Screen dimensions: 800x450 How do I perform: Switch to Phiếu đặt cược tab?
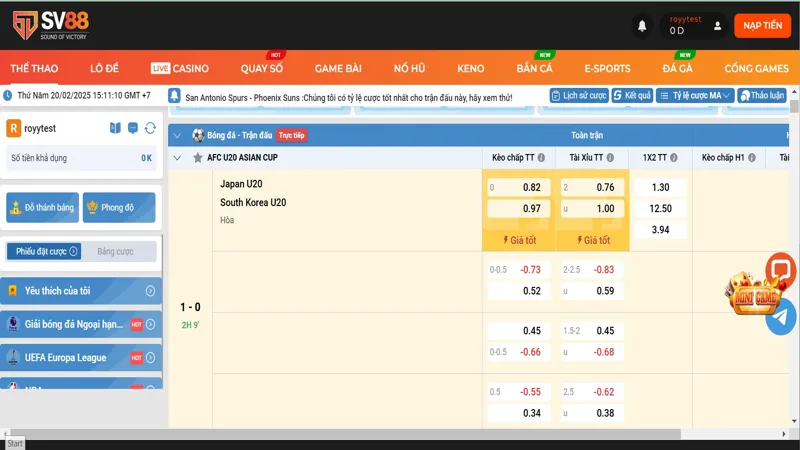44,251
